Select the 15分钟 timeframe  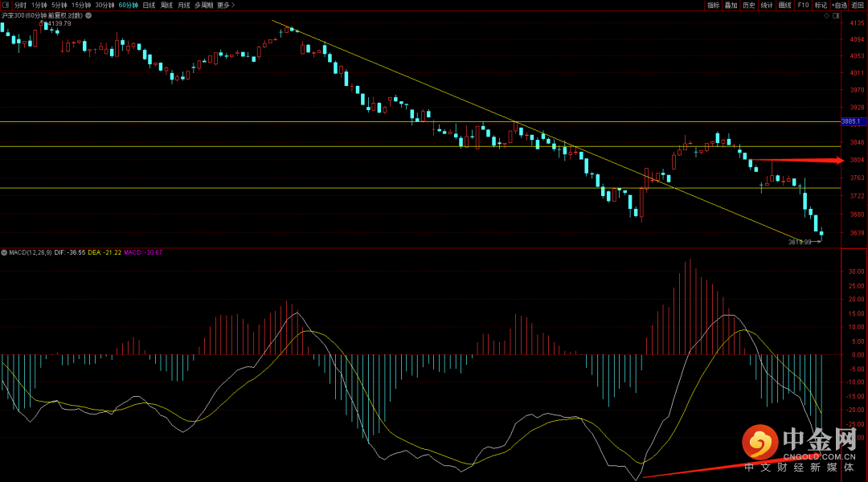click(81, 5)
